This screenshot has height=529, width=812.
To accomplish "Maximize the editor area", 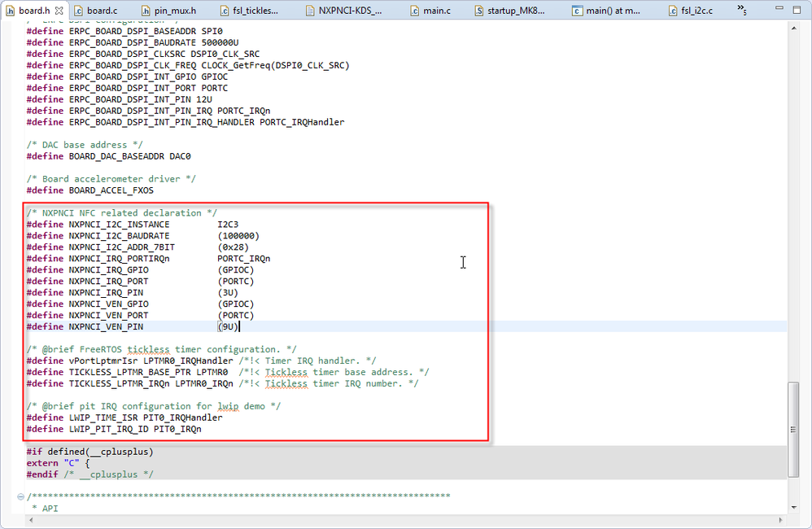I will pyautogui.click(x=797, y=9).
